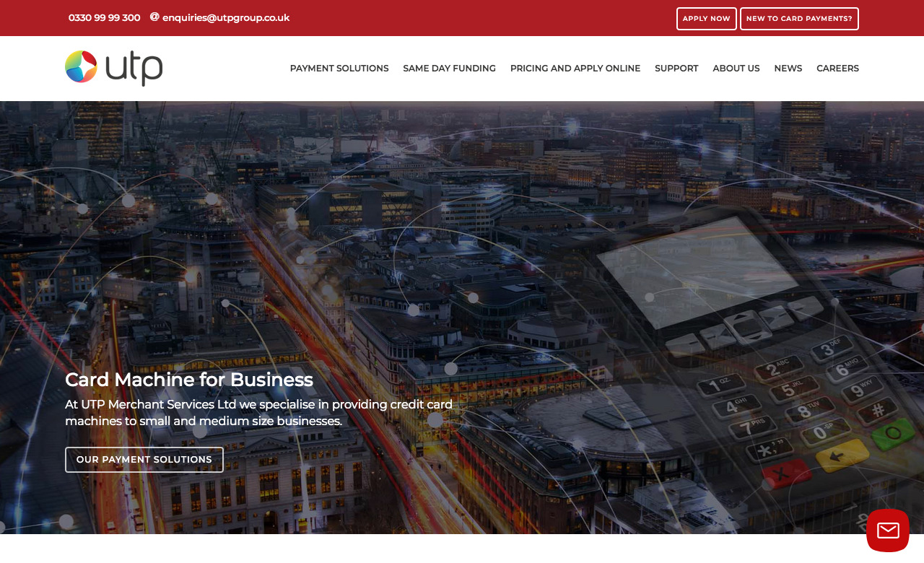
Task: Go to Pricing and Apply Online
Action: click(575, 69)
